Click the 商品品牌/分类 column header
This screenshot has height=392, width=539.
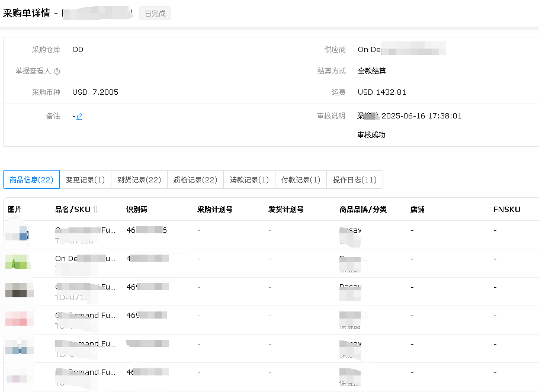pos(362,210)
